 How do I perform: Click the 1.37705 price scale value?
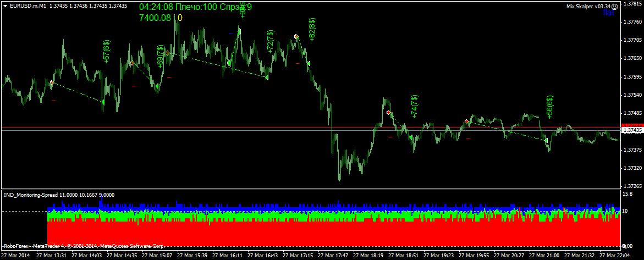click(x=632, y=40)
